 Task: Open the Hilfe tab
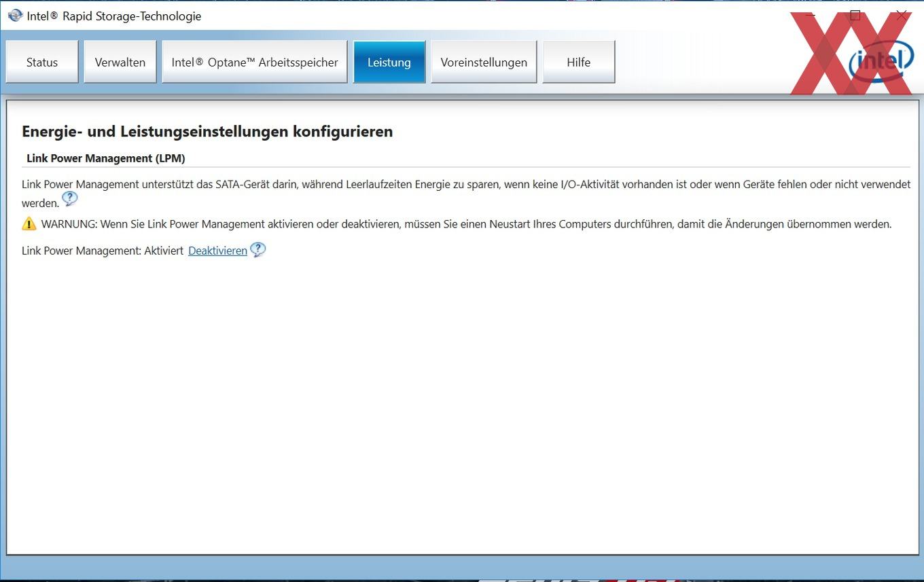579,62
